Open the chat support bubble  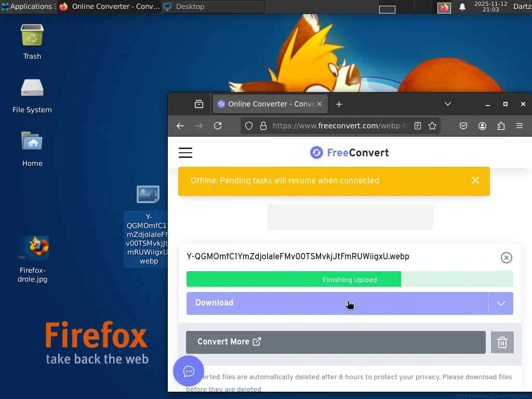(x=189, y=371)
